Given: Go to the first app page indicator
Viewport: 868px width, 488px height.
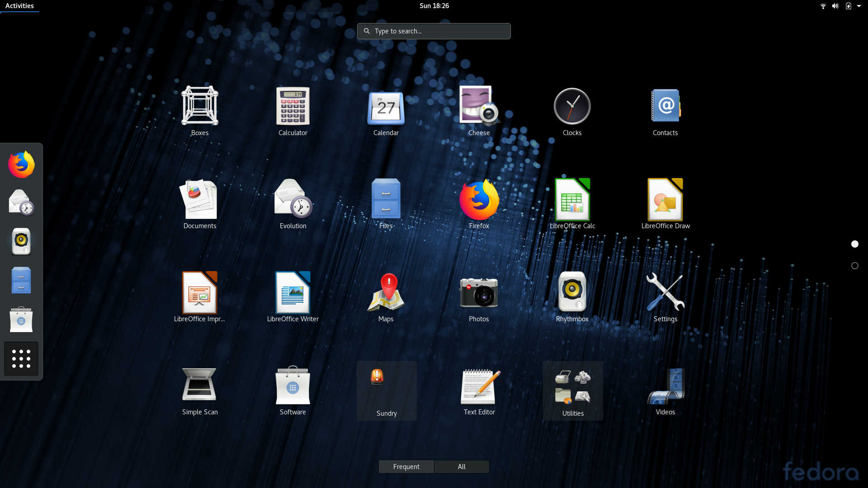Looking at the screenshot, I should (x=855, y=244).
